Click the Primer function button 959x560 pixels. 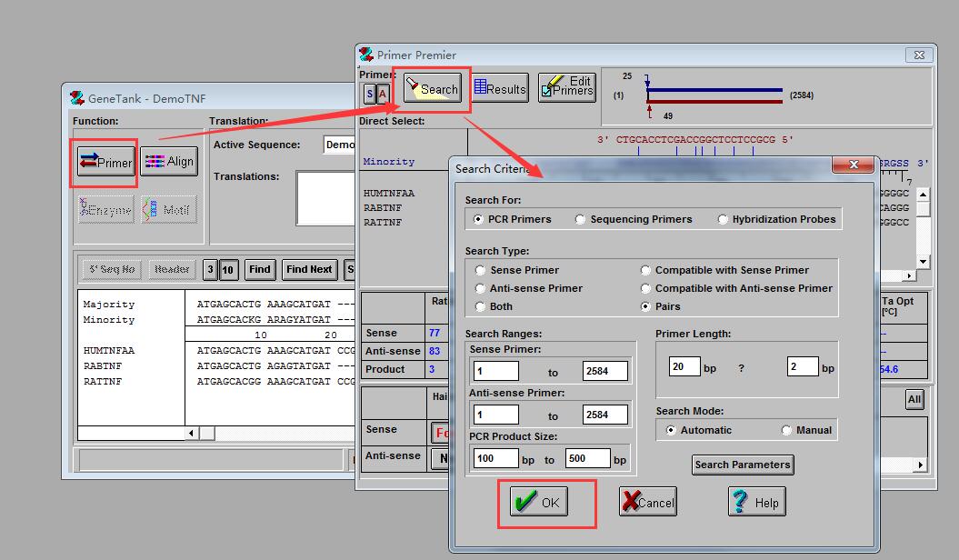[x=105, y=162]
